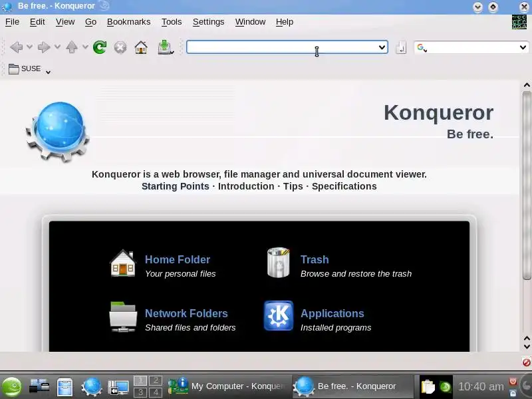Click the Home Folder house icon
The width and height of the screenshot is (532, 399).
point(123,263)
